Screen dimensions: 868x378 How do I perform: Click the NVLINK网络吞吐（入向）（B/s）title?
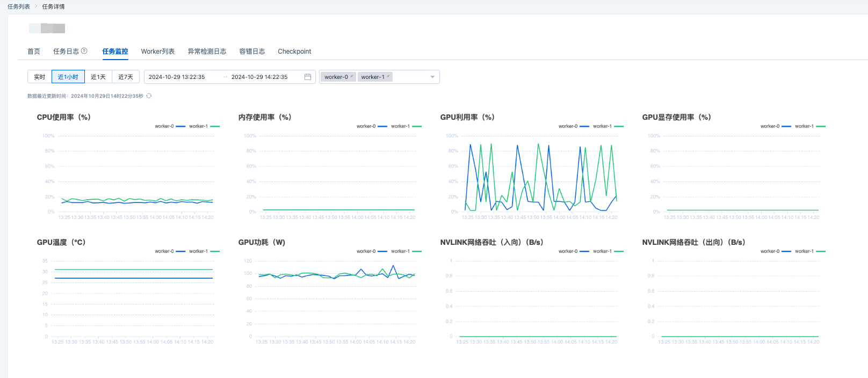(x=492, y=242)
